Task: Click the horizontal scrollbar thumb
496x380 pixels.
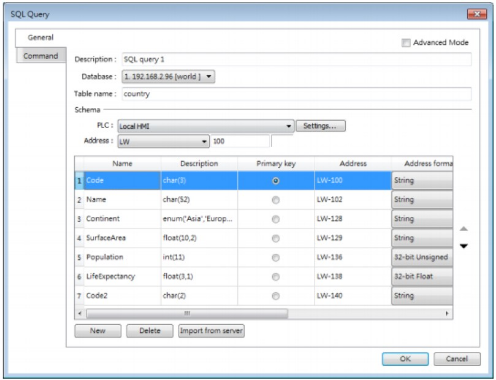Action: point(187,313)
